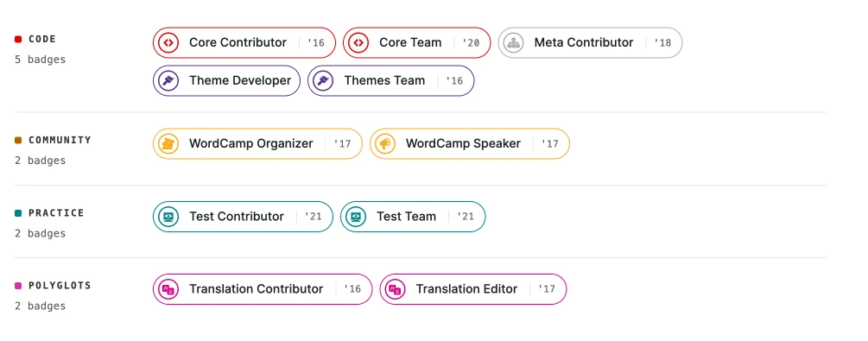Open the Theme Developer badge label
The image size is (868, 341).
tap(240, 81)
